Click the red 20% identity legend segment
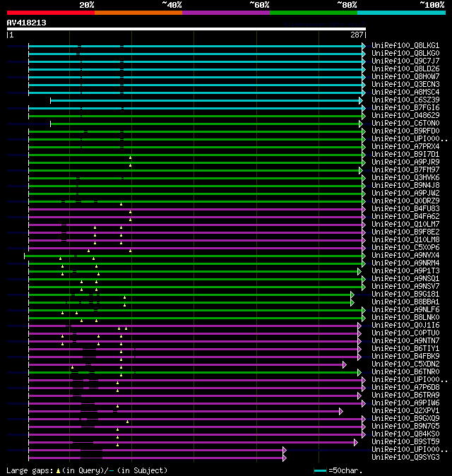The image size is (452, 476). coord(51,13)
